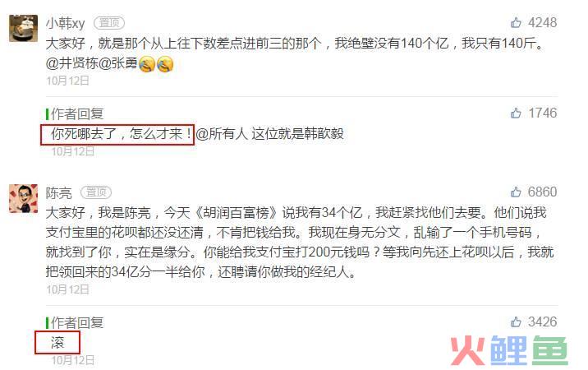Click the first crying-laughing emoji
Screen dimensions: 588x370
point(147,64)
